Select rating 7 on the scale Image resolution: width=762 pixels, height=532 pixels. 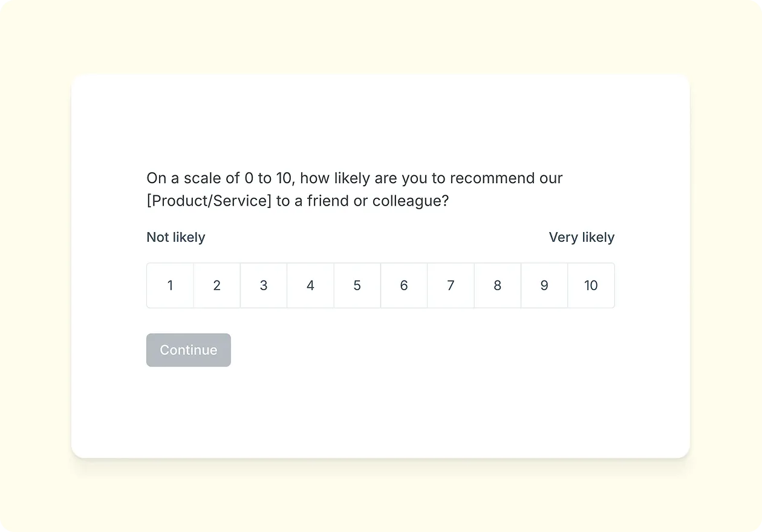[451, 285]
